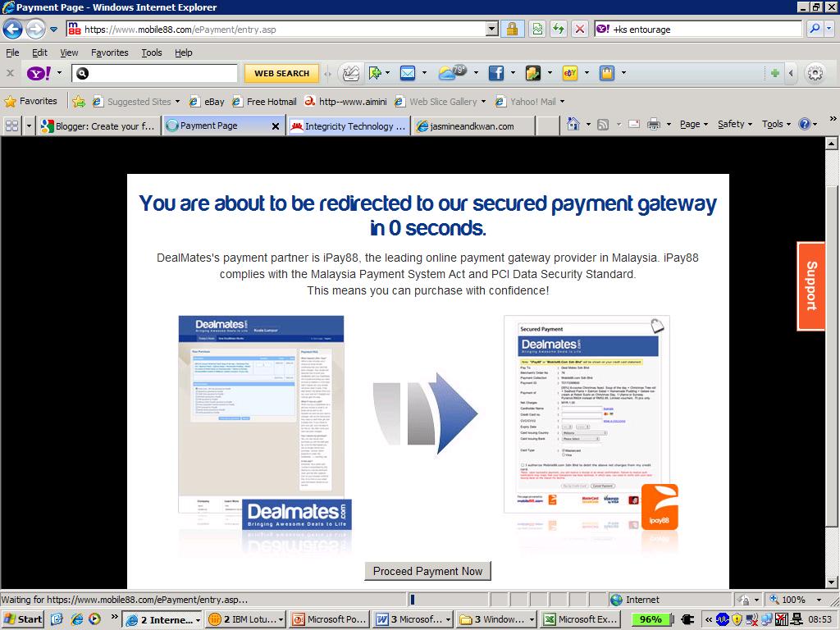Click the Quick Tabs grid icon
The height and width of the screenshot is (630, 840).
click(11, 126)
